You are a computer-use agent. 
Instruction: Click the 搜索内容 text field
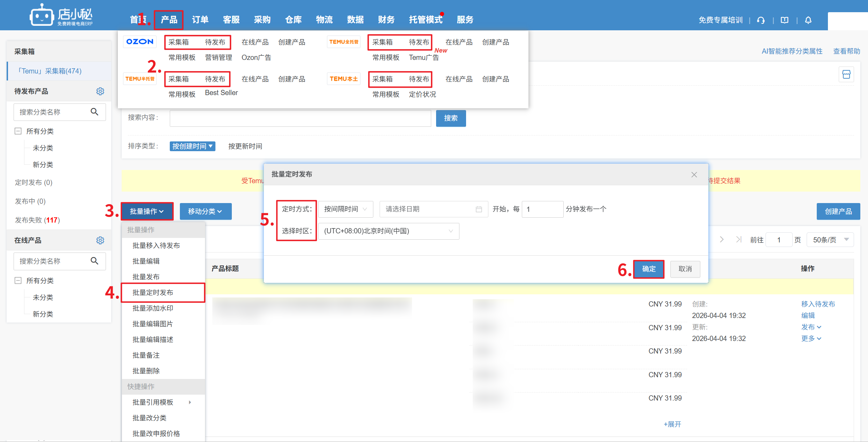[x=300, y=118]
